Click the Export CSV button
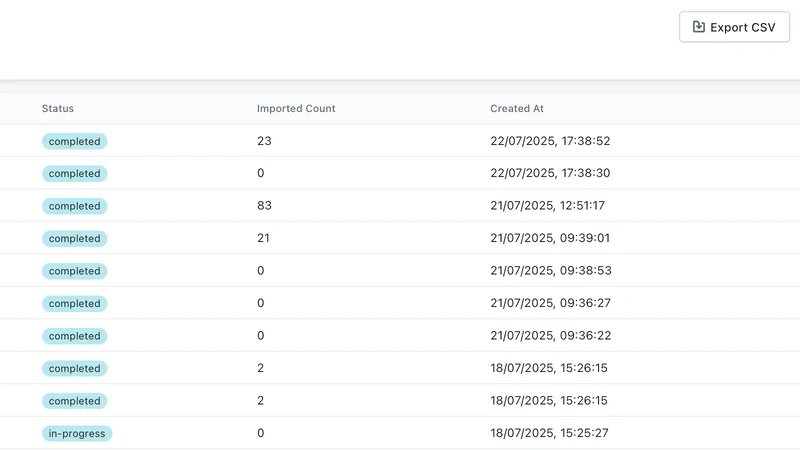 click(x=734, y=27)
